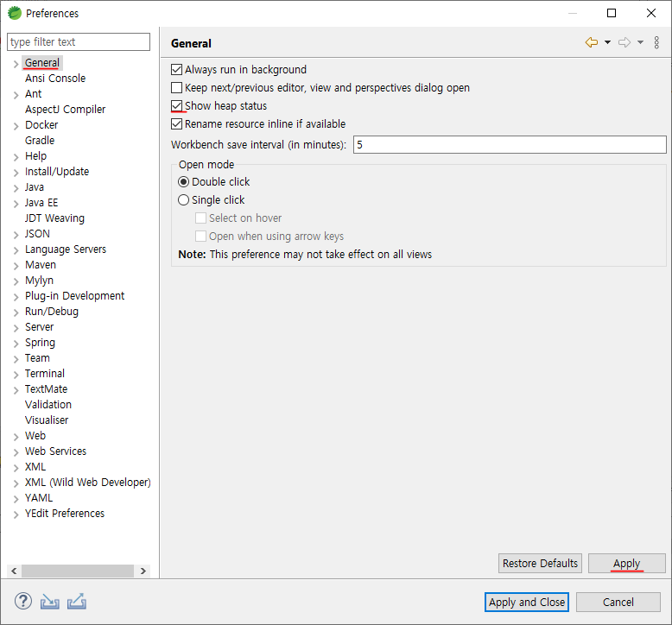Open forward history dropdown arrow

click(x=640, y=42)
